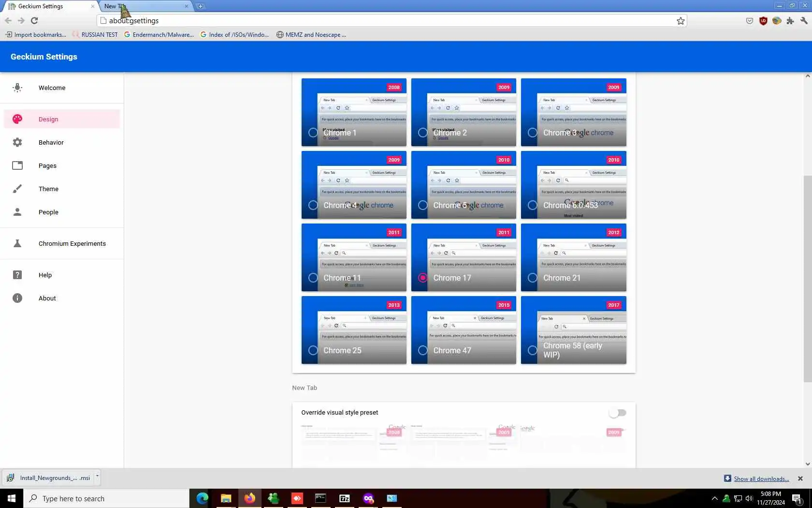This screenshot has width=812, height=508.
Task: Choose the Chrome 5 preset thumbnail
Action: click(464, 185)
